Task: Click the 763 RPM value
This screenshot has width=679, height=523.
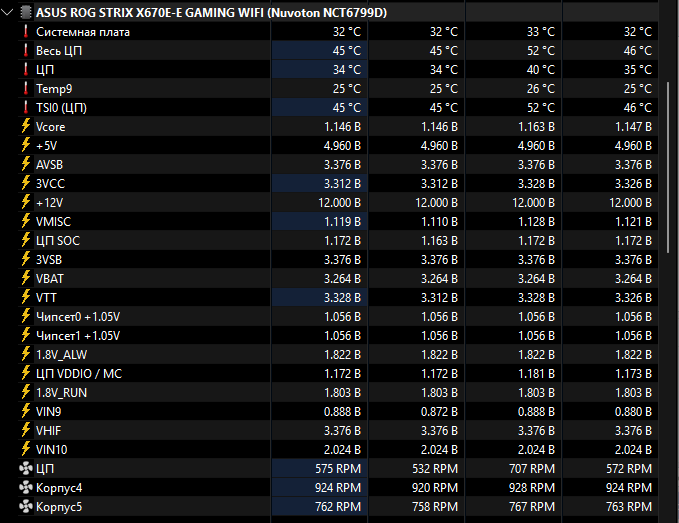Action: coord(629,507)
